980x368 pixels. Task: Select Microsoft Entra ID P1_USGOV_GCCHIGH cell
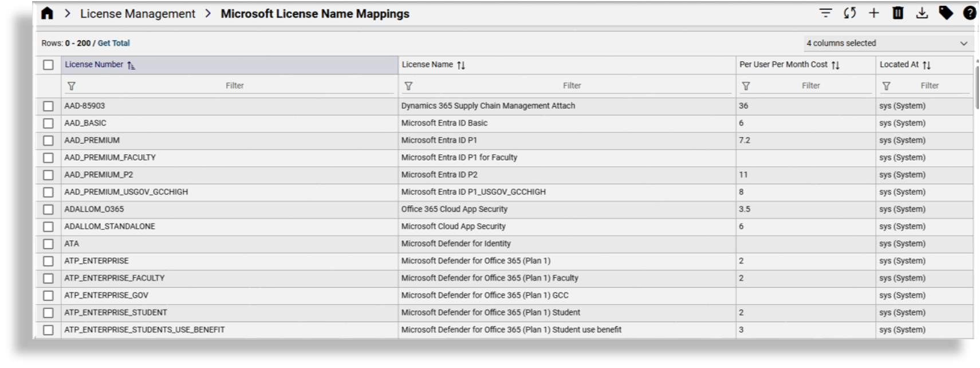tap(567, 192)
